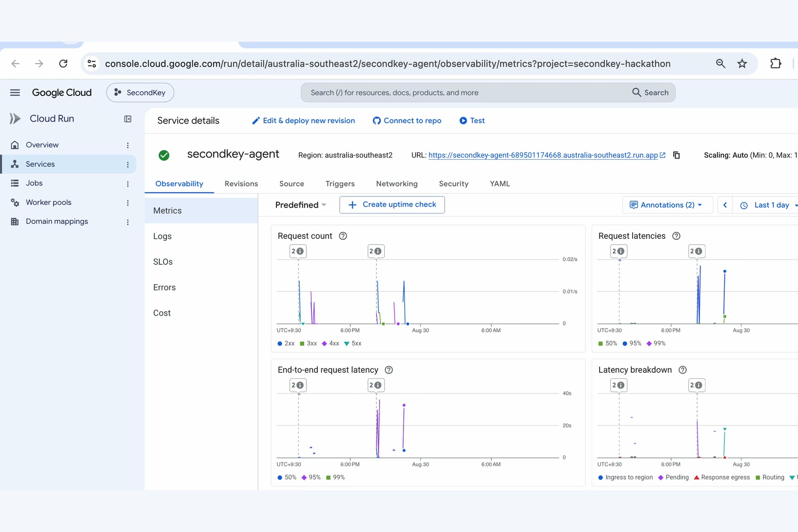798x532 pixels.
Task: Open the browser extensions puzzle icon
Action: point(775,63)
